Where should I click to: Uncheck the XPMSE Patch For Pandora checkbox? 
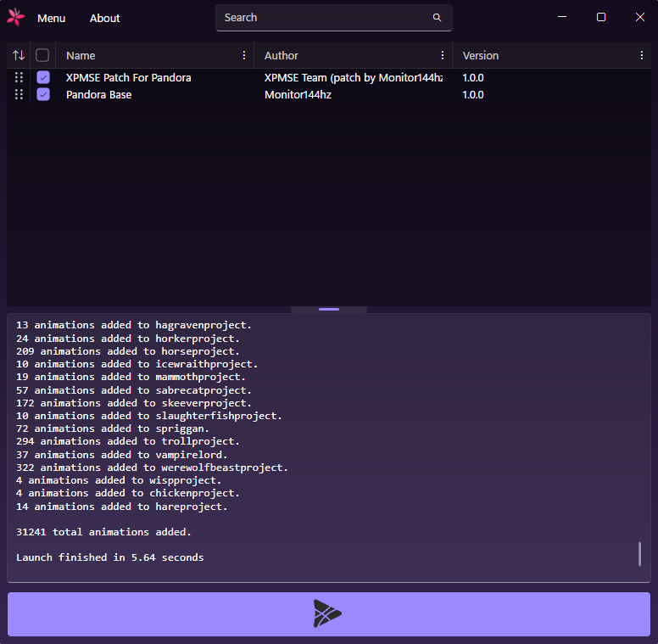click(43, 77)
